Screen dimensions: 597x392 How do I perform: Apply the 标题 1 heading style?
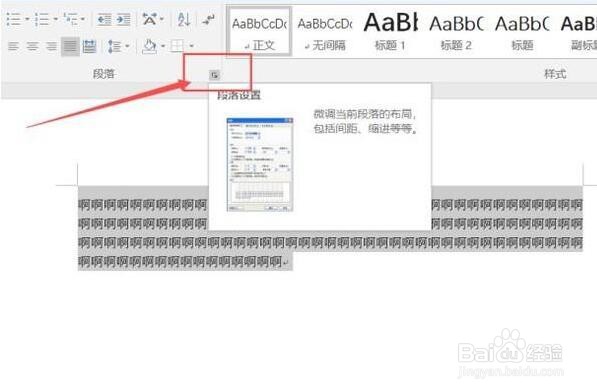click(390, 33)
